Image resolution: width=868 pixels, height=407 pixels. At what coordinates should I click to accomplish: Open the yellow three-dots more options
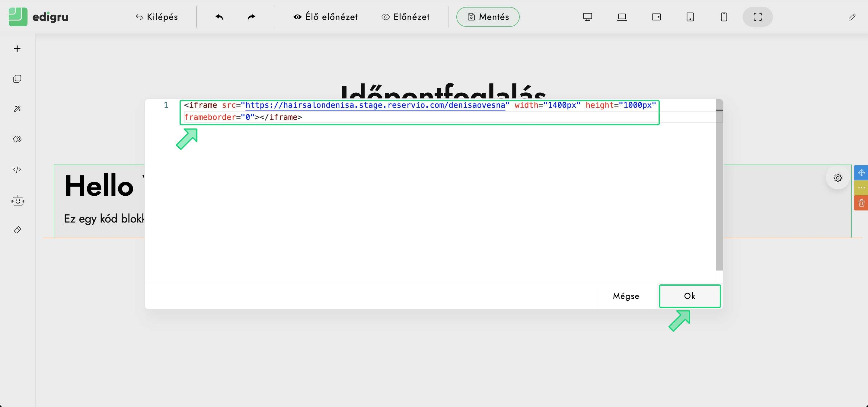[861, 188]
